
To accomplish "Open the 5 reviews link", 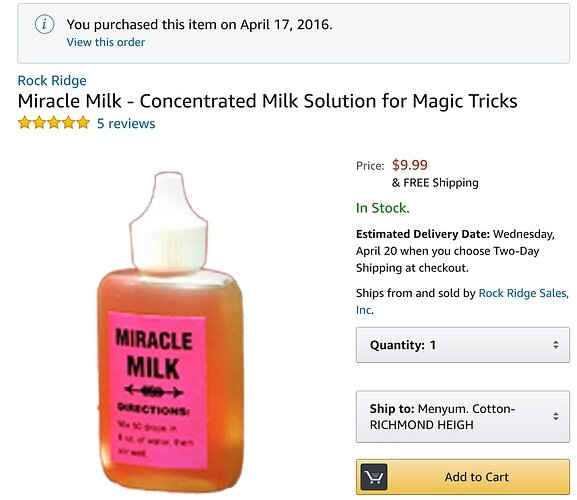I will (126, 124).
